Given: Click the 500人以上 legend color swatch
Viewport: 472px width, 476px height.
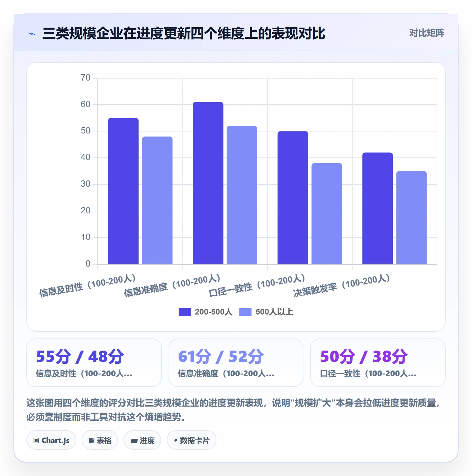Looking at the screenshot, I should coord(245,312).
